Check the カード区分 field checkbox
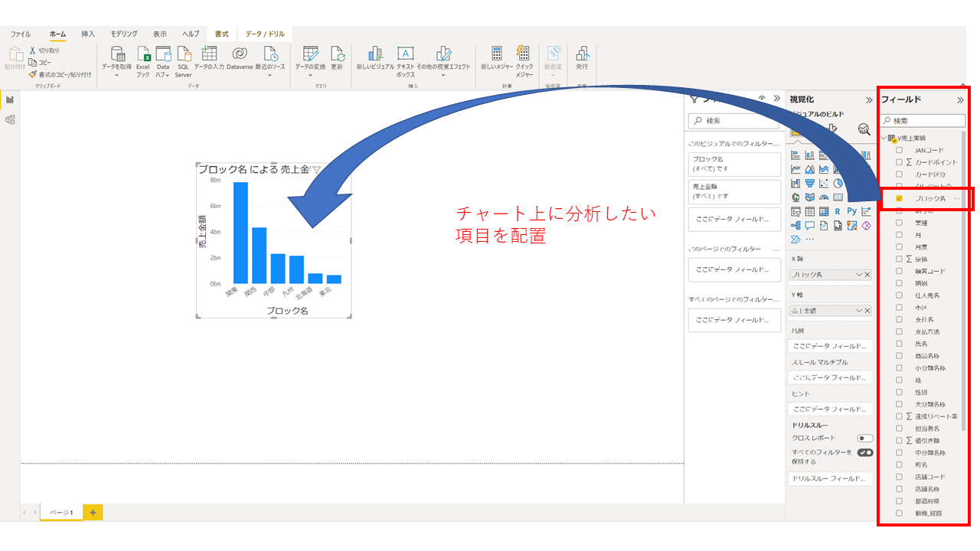 point(899,174)
